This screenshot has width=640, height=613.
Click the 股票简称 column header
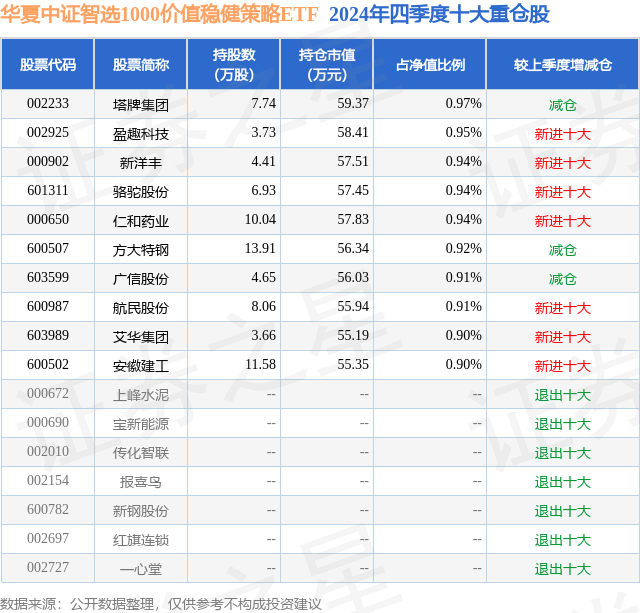pos(141,64)
